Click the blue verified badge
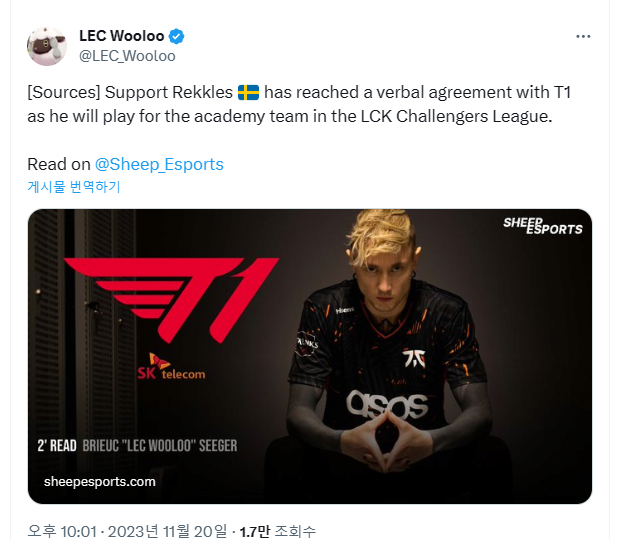This screenshot has width=639, height=540. pos(176,36)
